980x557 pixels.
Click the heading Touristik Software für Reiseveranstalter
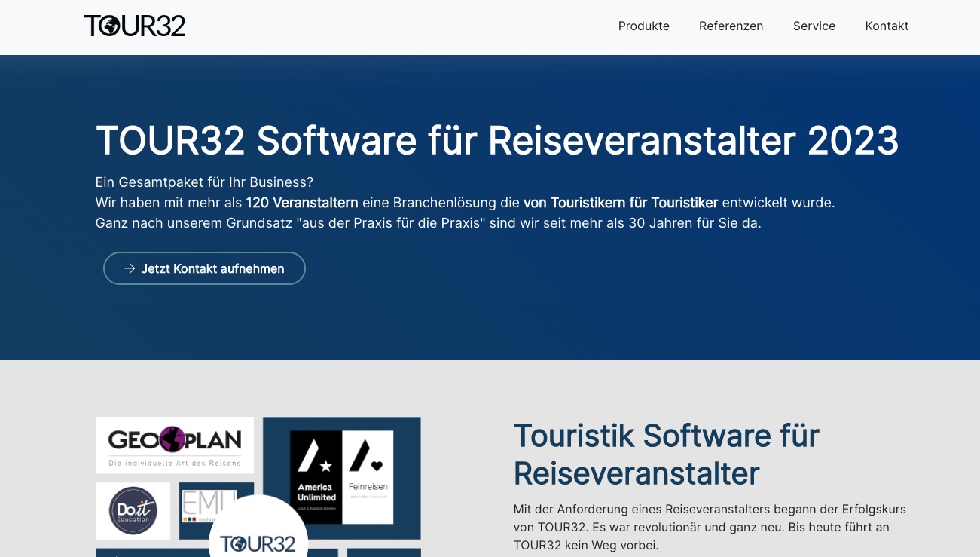point(667,454)
